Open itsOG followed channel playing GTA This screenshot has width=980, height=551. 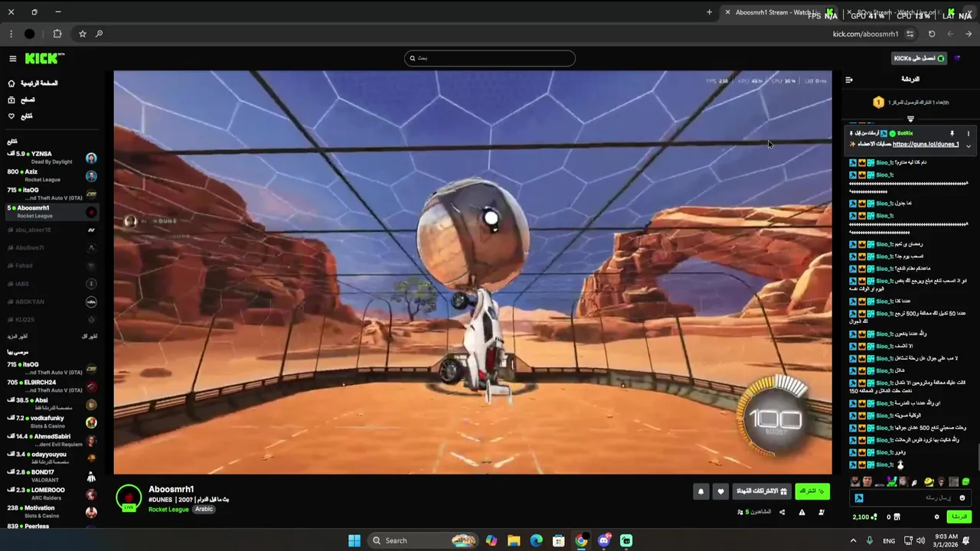52,194
